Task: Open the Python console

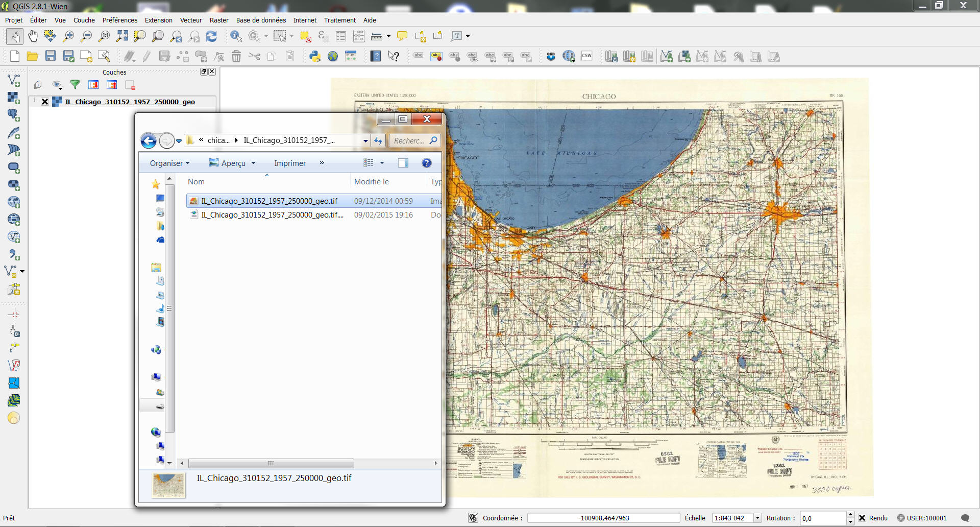Action: pos(315,56)
